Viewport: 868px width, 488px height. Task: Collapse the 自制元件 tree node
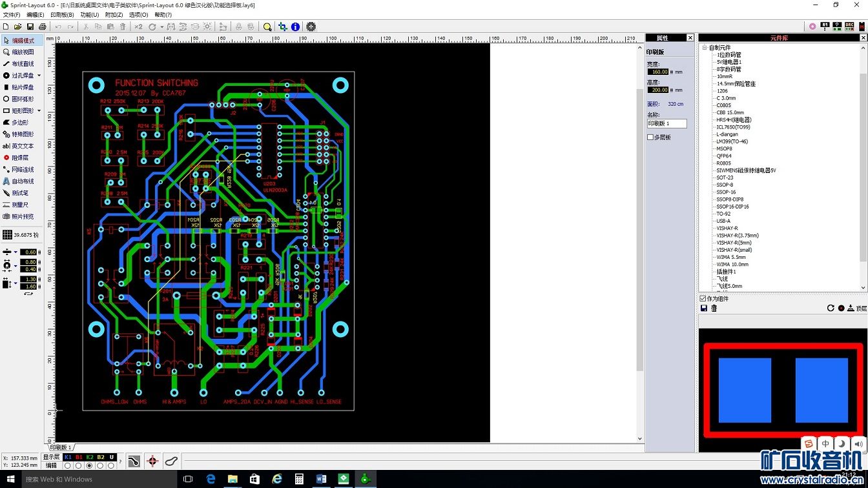[x=705, y=48]
